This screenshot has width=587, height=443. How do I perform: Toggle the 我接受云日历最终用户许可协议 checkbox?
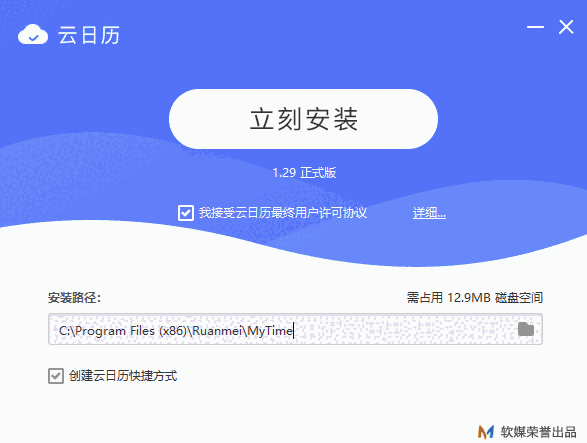tap(186, 213)
